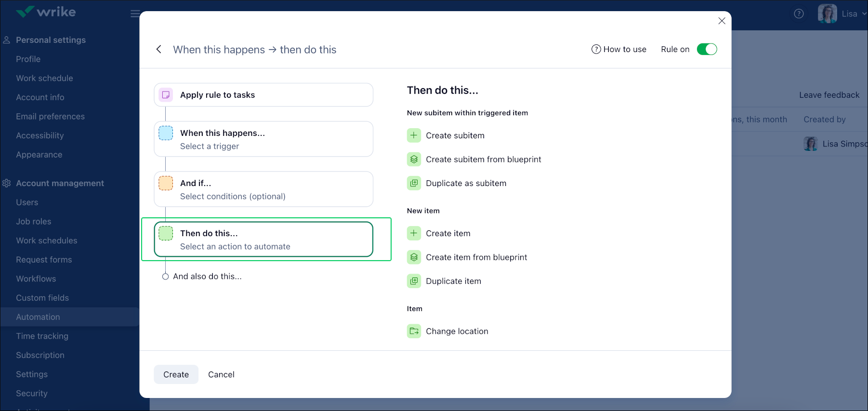Choose Duplicate as subitem action
This screenshot has height=411, width=868.
[x=466, y=183]
